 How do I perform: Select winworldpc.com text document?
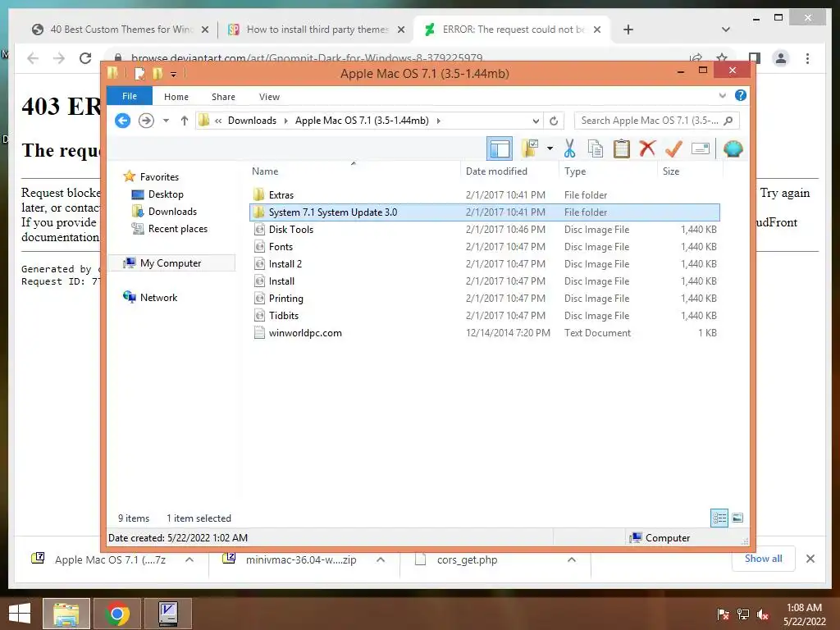pyautogui.click(x=485, y=333)
